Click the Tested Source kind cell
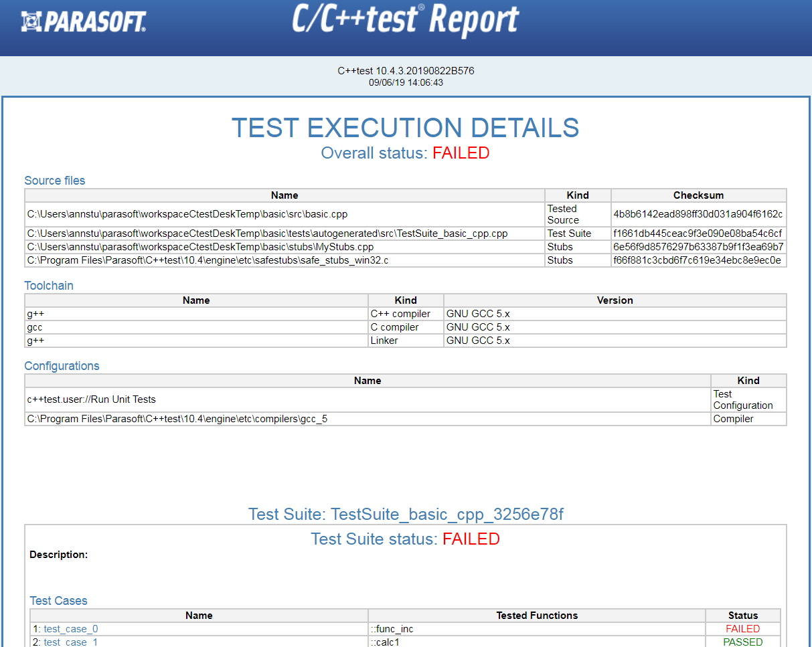The height and width of the screenshot is (647, 812). pyautogui.click(x=578, y=214)
